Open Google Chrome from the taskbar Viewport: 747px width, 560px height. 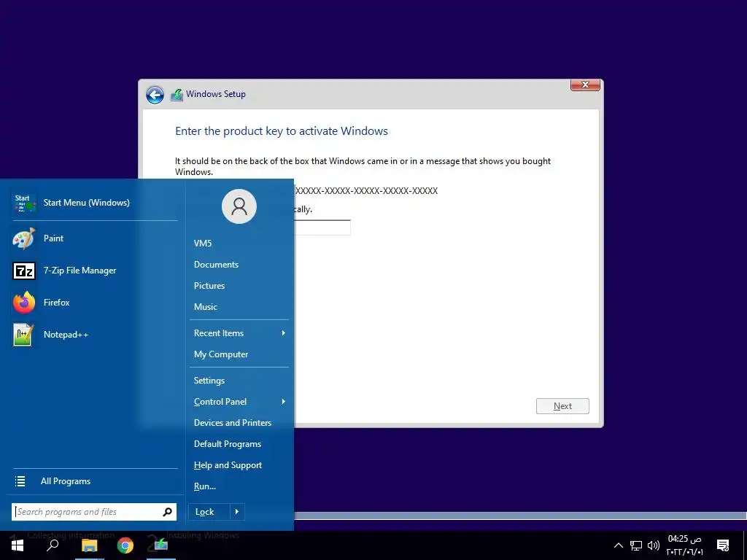(x=125, y=545)
